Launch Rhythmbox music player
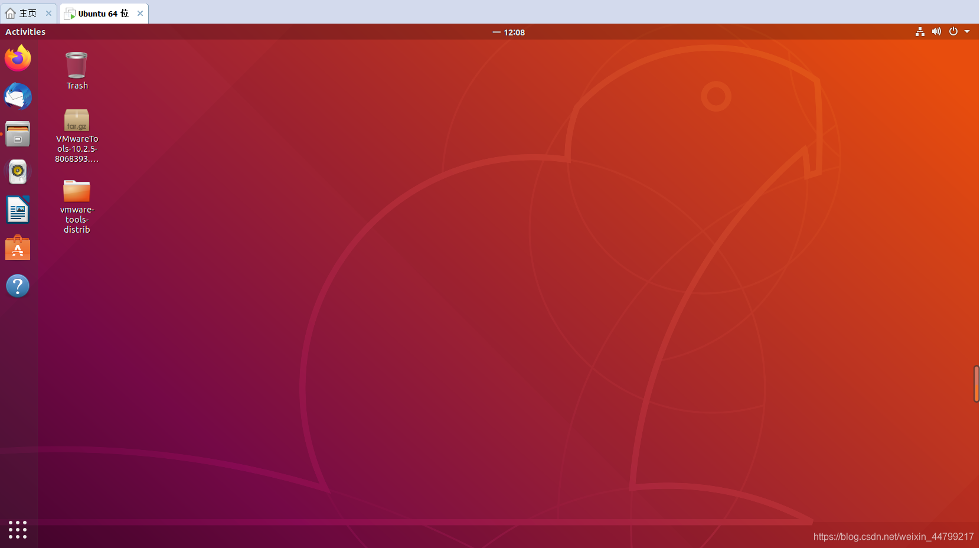The image size is (980, 548). coord(18,172)
